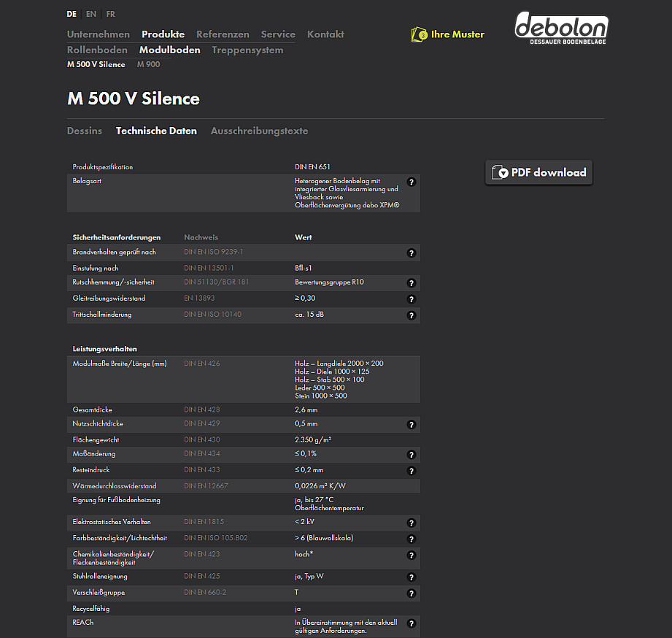Click the Nachweis column header
The image size is (672, 638).
coord(201,237)
